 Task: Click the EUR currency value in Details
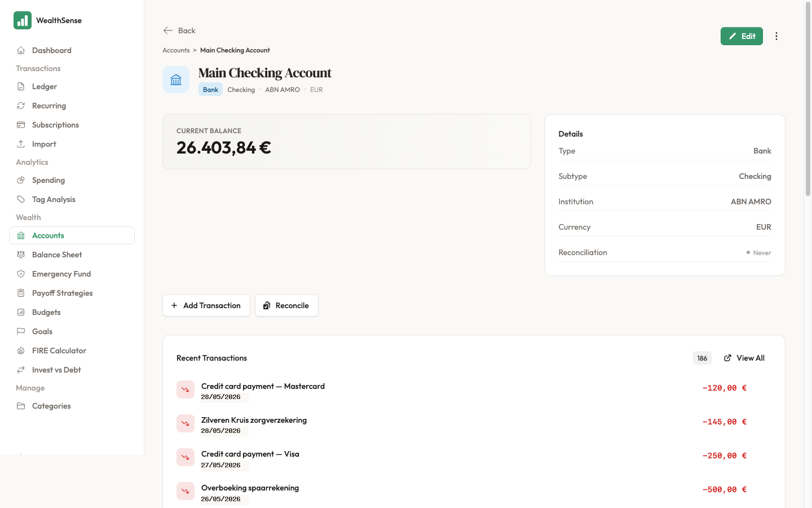point(764,227)
